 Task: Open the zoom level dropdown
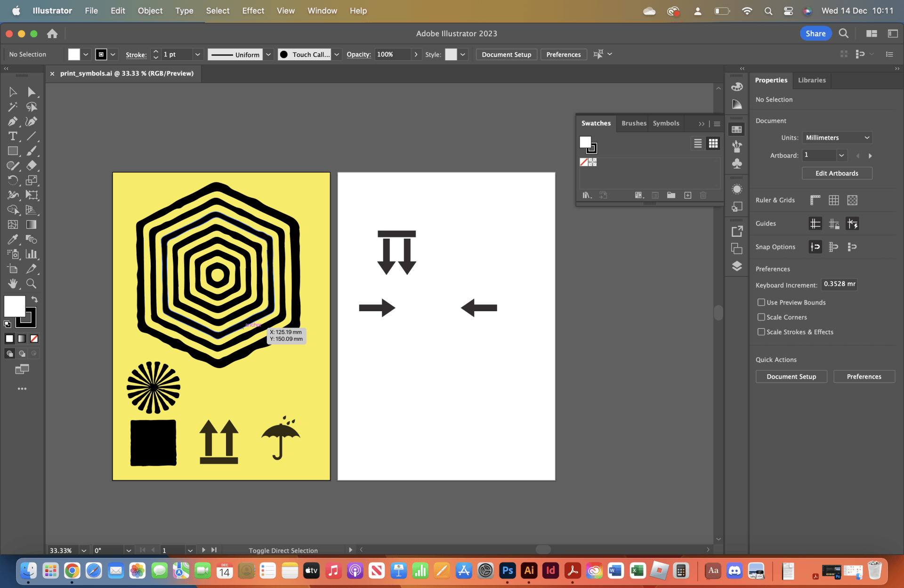pyautogui.click(x=84, y=550)
